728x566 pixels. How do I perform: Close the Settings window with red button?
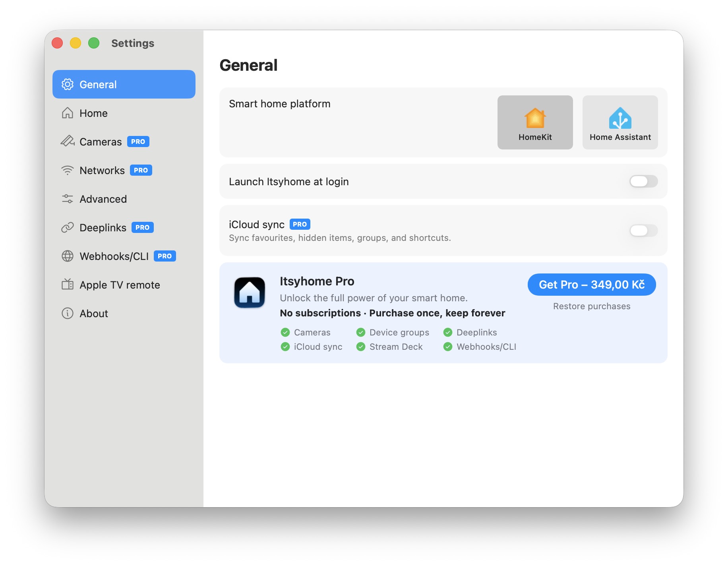point(57,43)
